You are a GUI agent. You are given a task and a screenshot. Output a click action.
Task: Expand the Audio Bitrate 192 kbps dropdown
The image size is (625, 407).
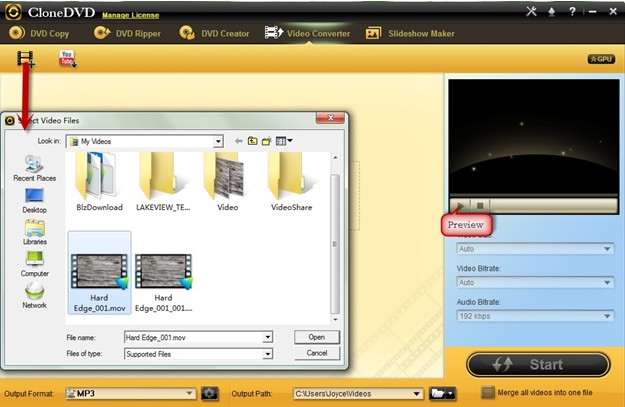coord(535,316)
